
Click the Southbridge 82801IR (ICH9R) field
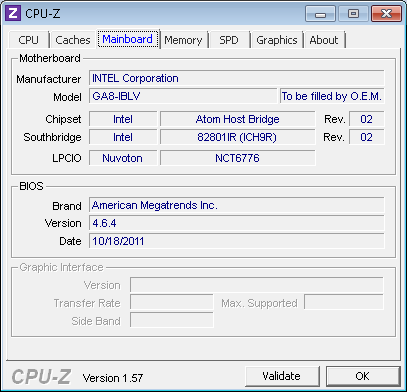[x=238, y=137]
